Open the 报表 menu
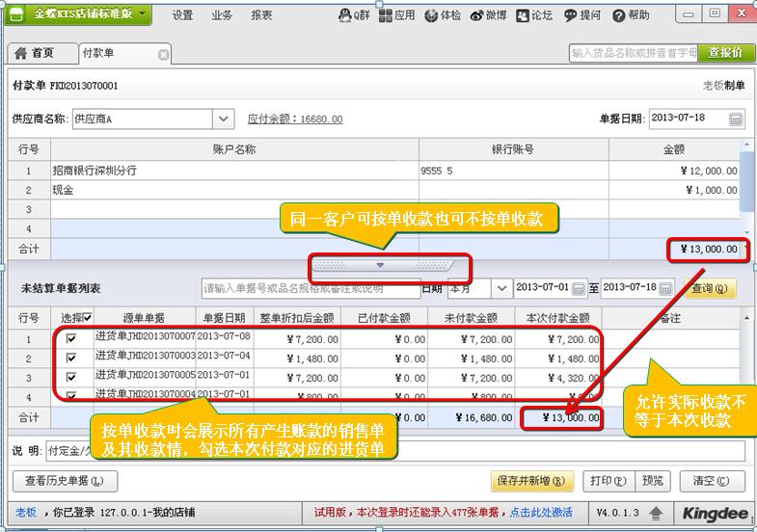Image resolution: width=757 pixels, height=532 pixels. 261,15
